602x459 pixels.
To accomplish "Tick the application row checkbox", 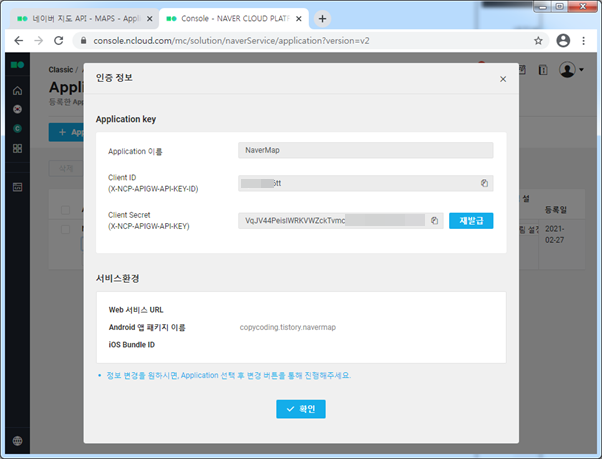I will 66,230.
